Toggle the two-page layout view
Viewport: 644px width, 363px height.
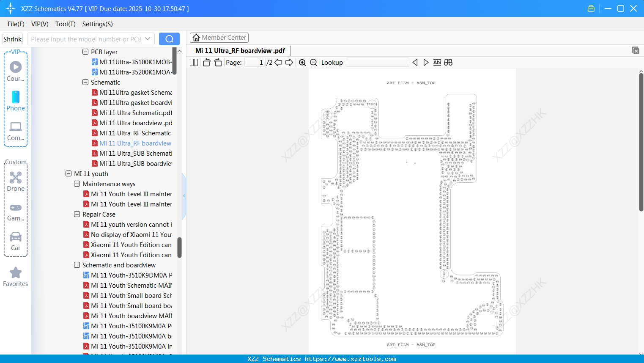[x=193, y=62]
